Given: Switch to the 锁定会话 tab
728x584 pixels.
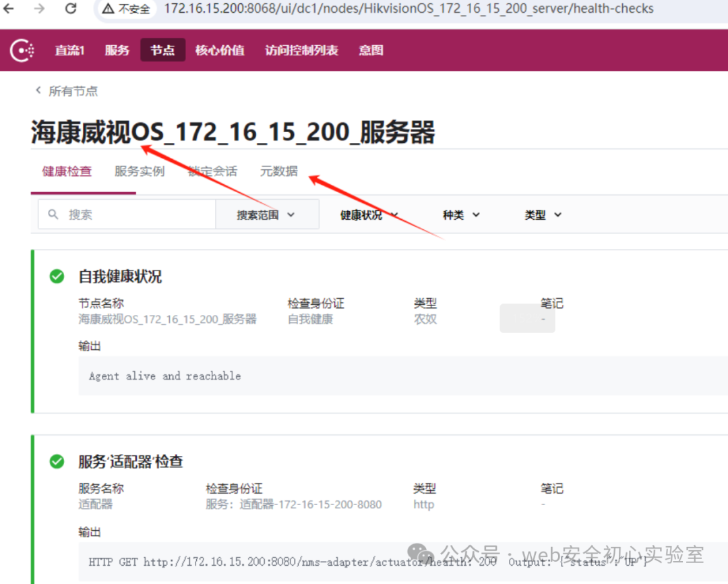Looking at the screenshot, I should click(x=212, y=171).
